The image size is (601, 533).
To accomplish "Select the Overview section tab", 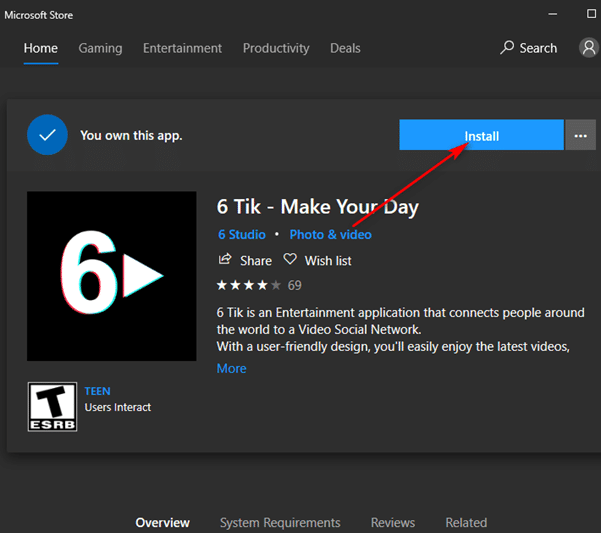I will (x=163, y=522).
